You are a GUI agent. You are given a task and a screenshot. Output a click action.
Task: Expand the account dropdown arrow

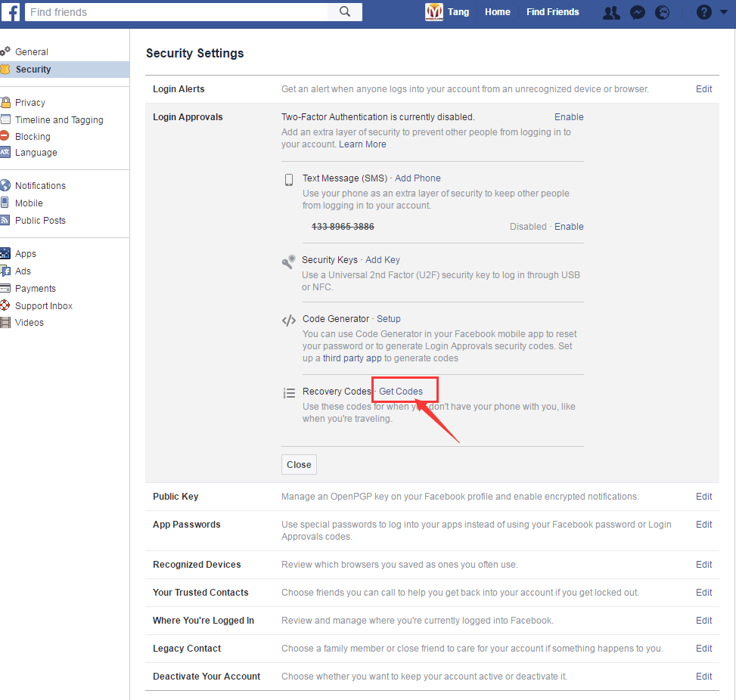[724, 12]
